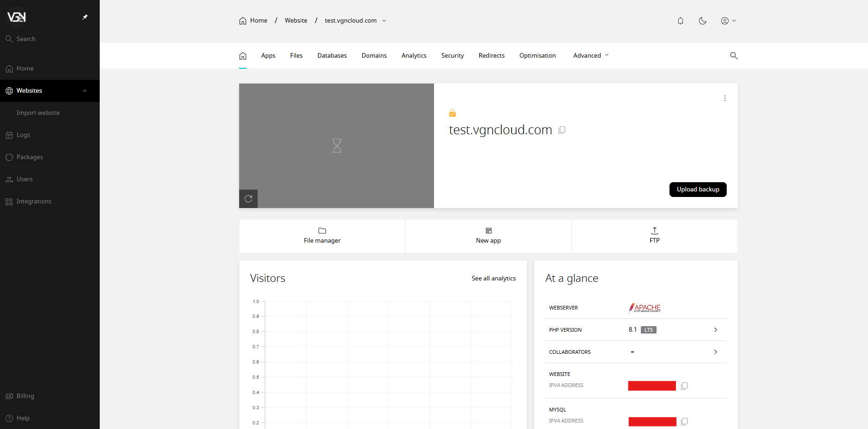
Task: Expand the Advanced tab menu
Action: tap(591, 55)
